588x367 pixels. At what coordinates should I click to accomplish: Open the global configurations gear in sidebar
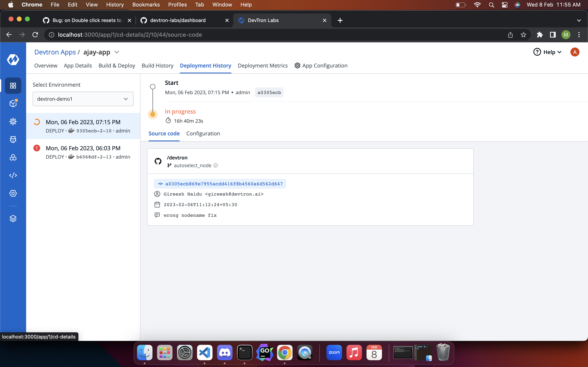pyautogui.click(x=13, y=193)
